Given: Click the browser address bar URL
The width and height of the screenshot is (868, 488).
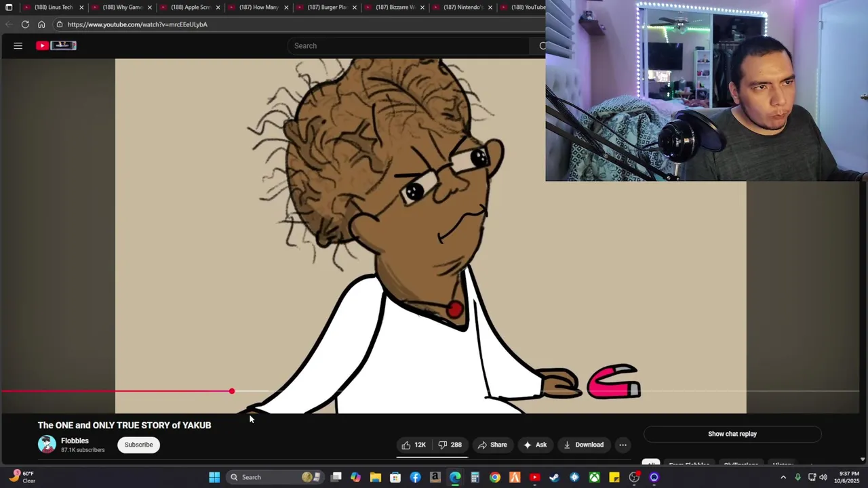Looking at the screenshot, I should pos(138,24).
